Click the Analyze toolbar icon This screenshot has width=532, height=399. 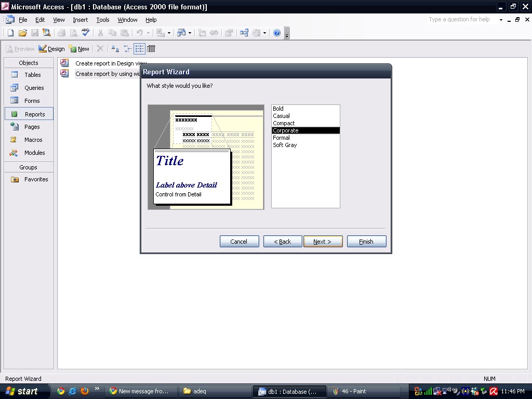tap(181, 33)
